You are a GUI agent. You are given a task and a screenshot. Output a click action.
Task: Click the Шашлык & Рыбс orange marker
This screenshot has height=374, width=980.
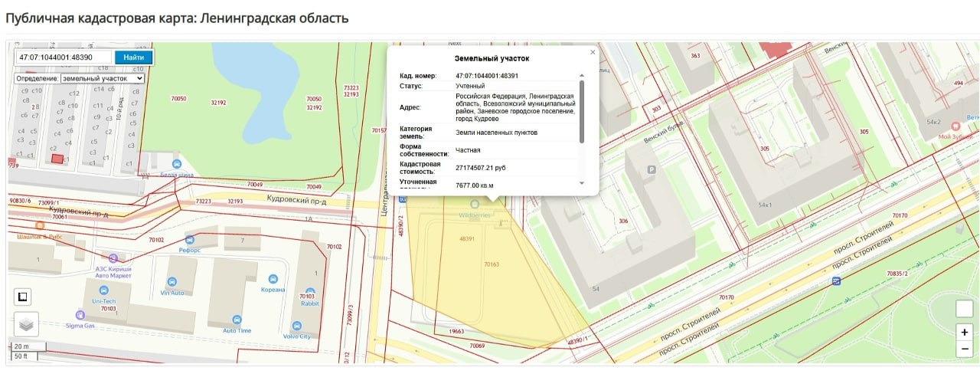(x=40, y=226)
